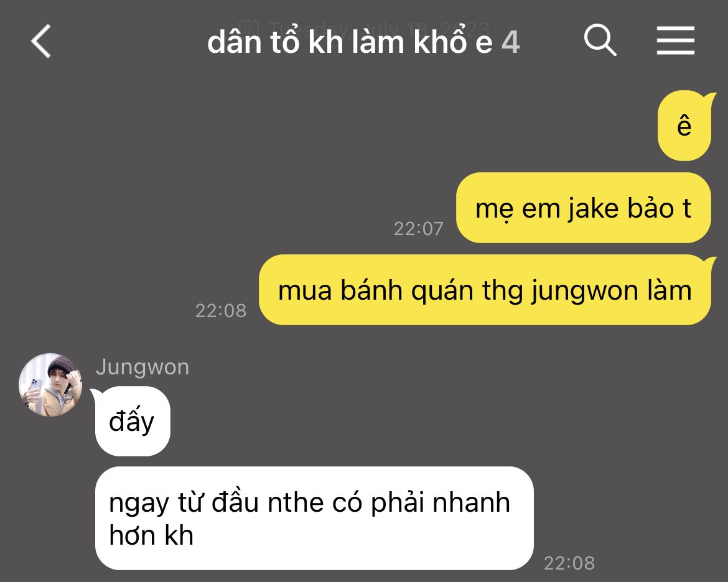The image size is (728, 582).
Task: Tap the 22:07 timestamp
Action: coord(418,229)
